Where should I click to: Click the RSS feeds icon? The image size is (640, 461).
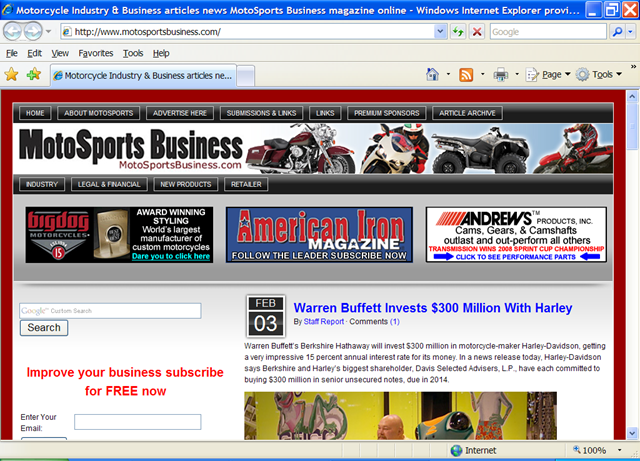466,74
